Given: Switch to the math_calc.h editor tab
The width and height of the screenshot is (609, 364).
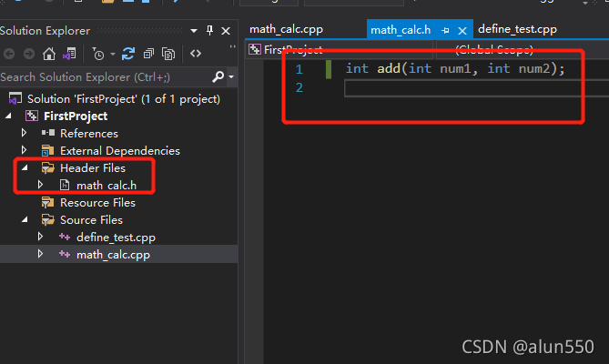Looking at the screenshot, I should pos(401,30).
